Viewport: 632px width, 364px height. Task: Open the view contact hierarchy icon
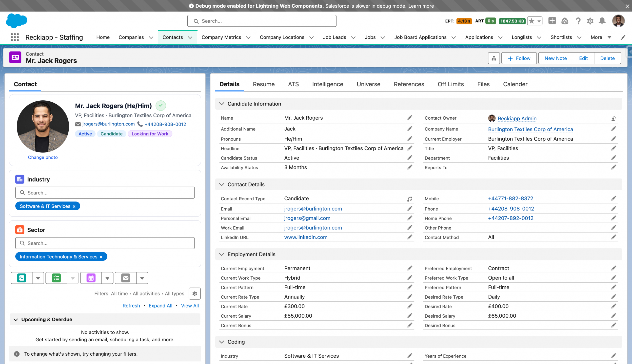click(494, 58)
